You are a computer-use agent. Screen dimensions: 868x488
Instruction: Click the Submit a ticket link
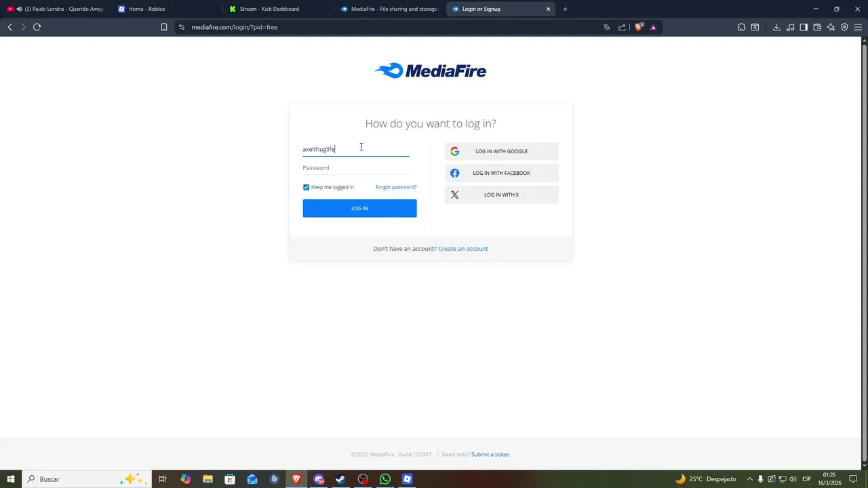pos(490,455)
